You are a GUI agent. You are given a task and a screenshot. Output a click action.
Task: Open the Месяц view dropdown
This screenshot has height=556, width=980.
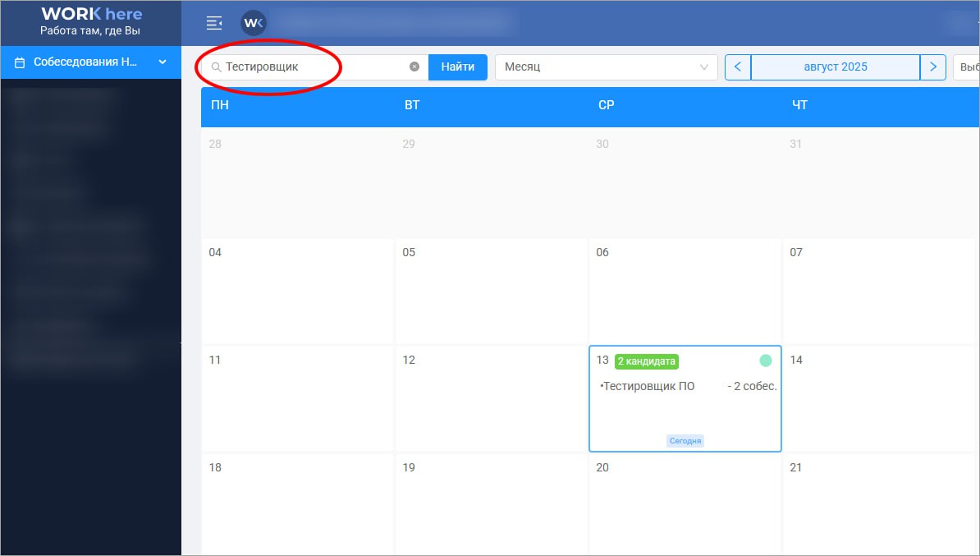click(606, 67)
